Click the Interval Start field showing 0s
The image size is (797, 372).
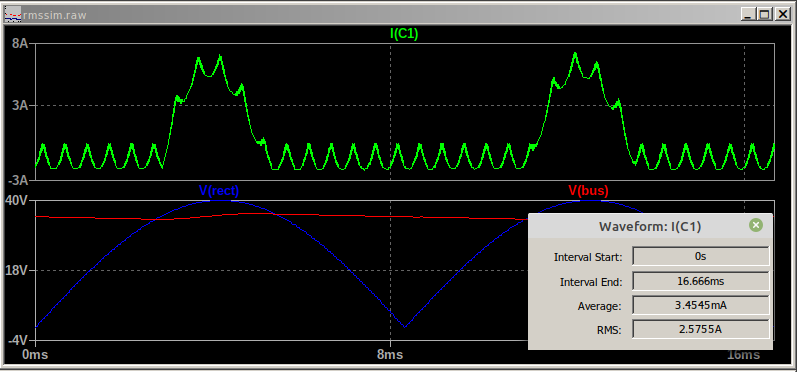[700, 257]
